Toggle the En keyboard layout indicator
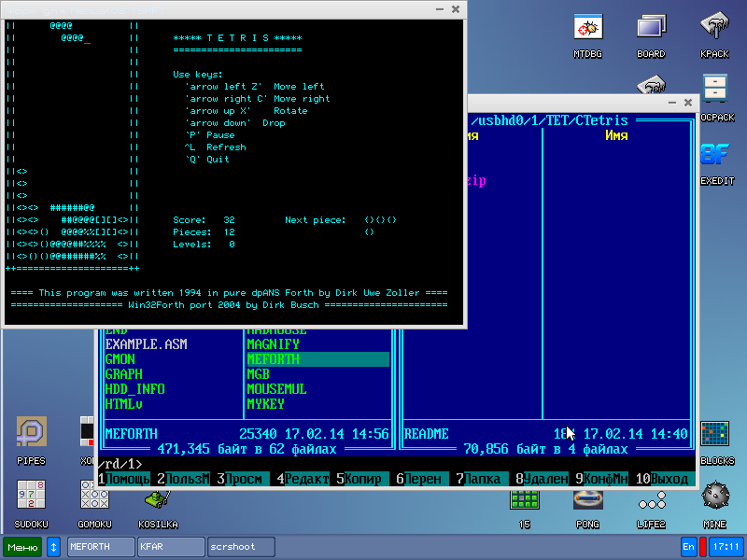The width and height of the screenshot is (747, 560). (689, 547)
